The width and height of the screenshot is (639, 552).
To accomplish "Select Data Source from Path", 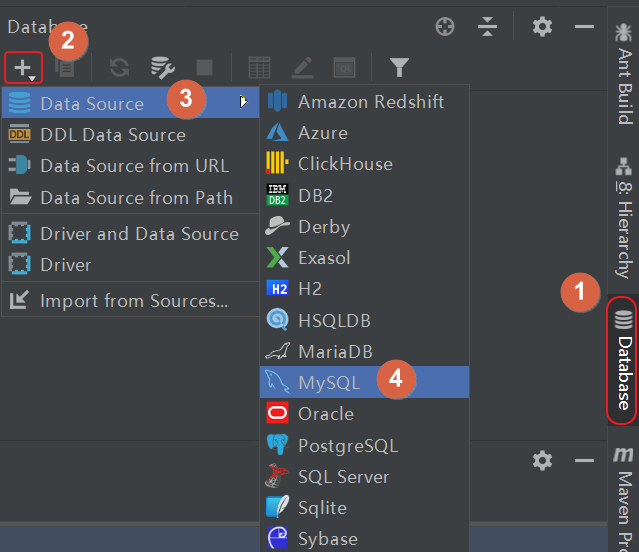I will [x=131, y=198].
